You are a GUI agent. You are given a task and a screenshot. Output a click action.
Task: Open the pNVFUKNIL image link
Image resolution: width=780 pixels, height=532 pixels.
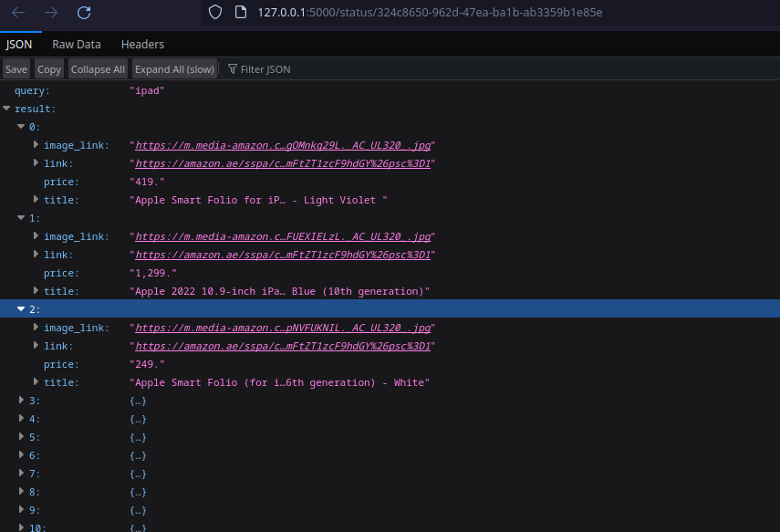283,328
